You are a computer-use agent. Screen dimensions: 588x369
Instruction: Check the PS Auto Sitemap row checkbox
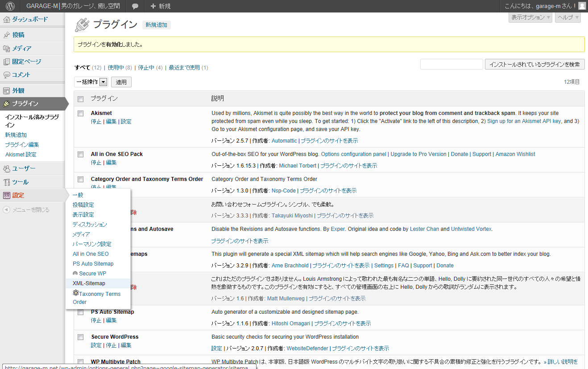81,312
